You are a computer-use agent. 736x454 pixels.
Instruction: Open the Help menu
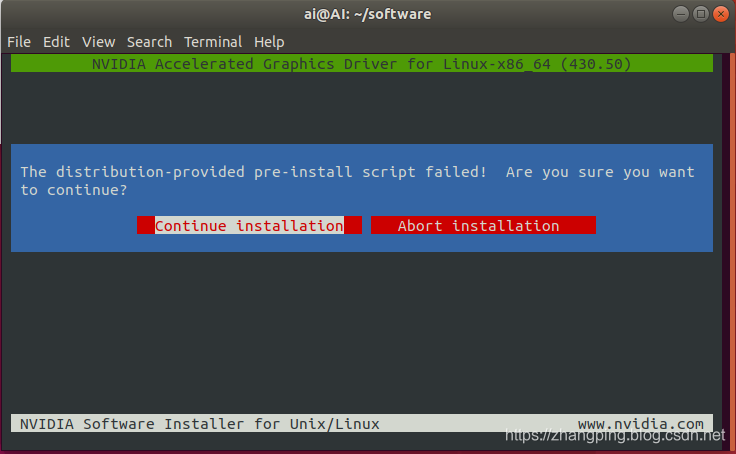coord(269,42)
